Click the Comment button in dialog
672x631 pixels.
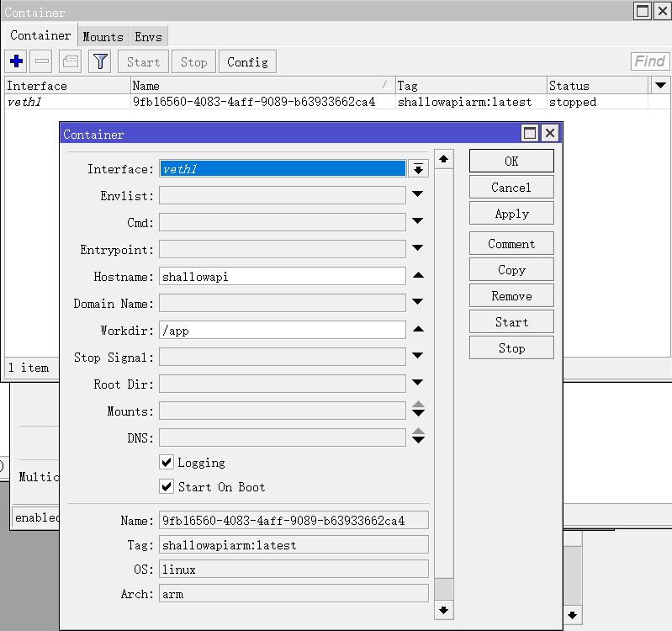[511, 244]
